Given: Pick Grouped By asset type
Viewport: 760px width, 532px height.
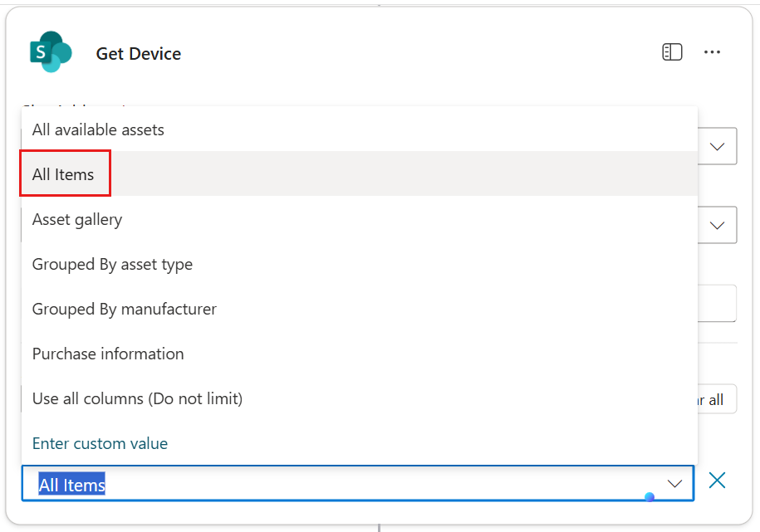Looking at the screenshot, I should pos(111,263).
